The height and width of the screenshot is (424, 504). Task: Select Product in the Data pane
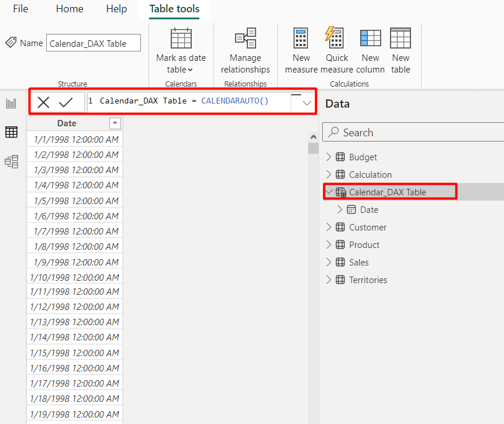(x=364, y=244)
